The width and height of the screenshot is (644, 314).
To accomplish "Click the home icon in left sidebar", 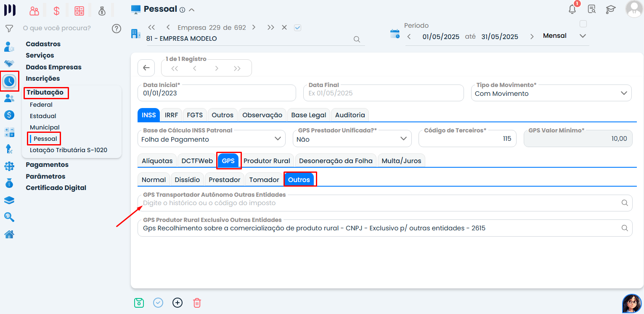I will 9,234.
